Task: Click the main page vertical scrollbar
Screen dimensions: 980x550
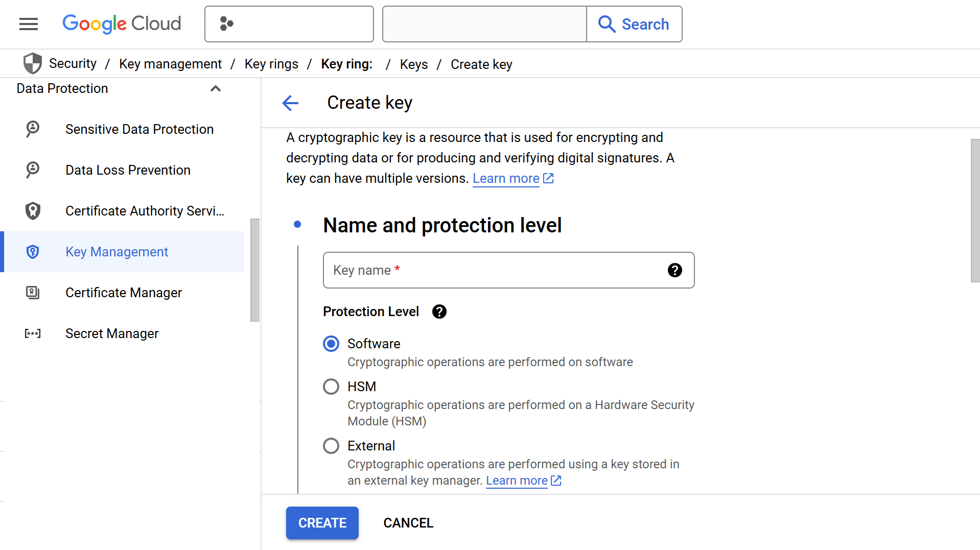Action: click(975, 210)
